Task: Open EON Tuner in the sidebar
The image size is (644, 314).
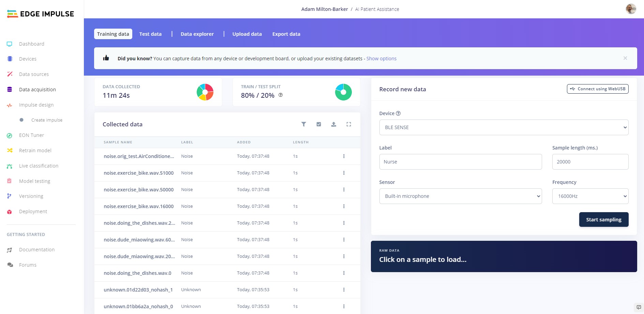Action: pyautogui.click(x=31, y=135)
